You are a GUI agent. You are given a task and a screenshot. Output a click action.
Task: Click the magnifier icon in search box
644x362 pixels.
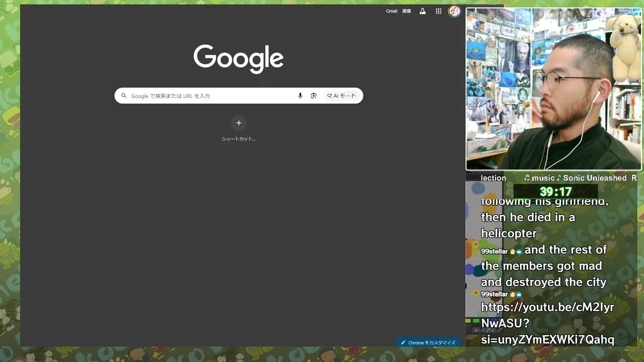tap(124, 96)
